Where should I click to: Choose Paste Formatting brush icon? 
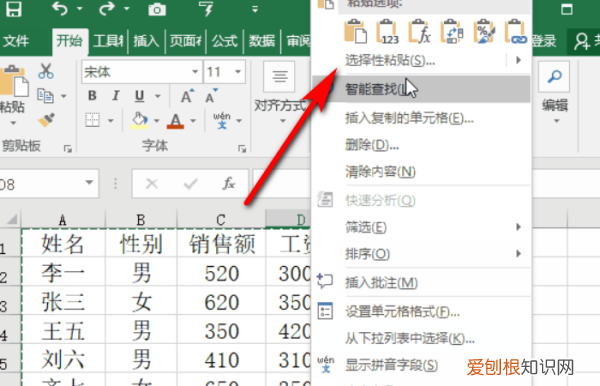click(484, 31)
